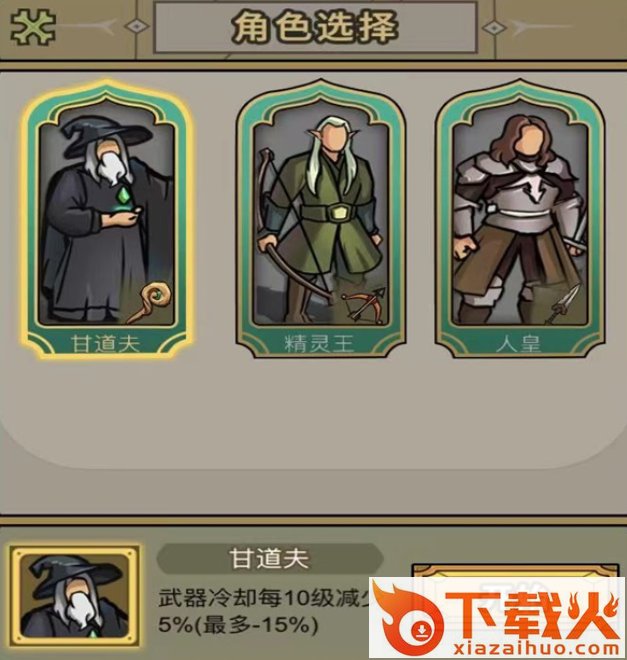Click the 甘道夫 name label under the card
This screenshot has width=627, height=660.
pos(105,344)
